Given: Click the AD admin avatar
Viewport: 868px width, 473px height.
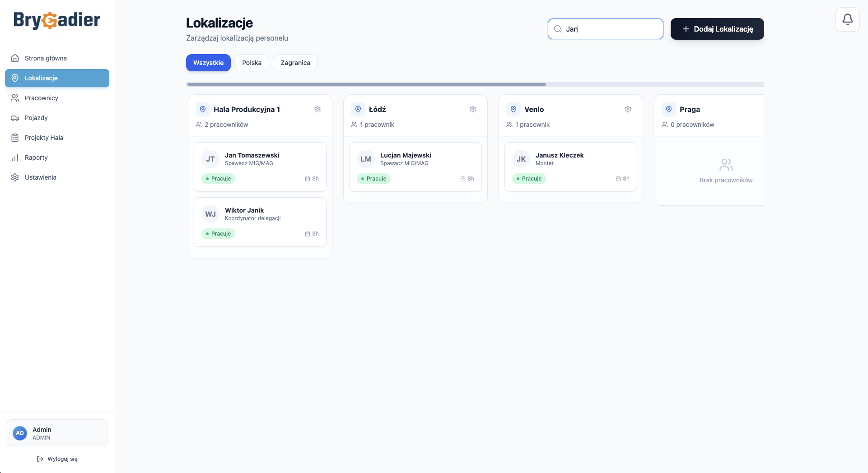Looking at the screenshot, I should (x=20, y=433).
